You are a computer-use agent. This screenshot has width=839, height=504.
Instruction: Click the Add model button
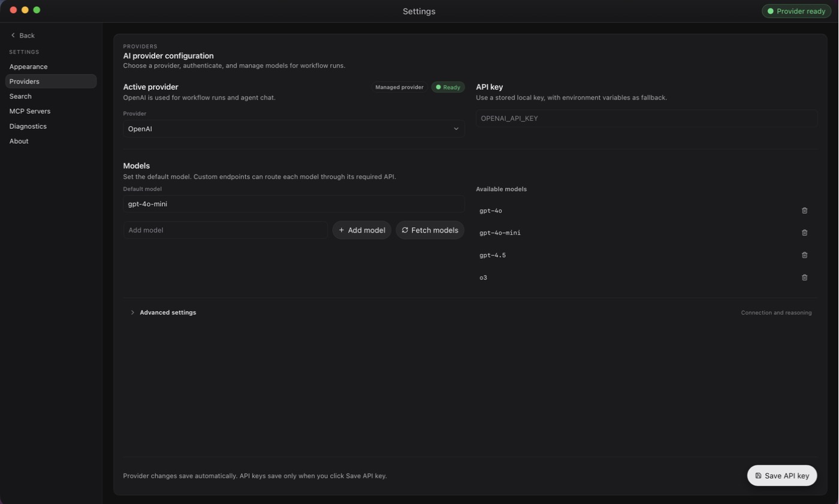point(362,230)
